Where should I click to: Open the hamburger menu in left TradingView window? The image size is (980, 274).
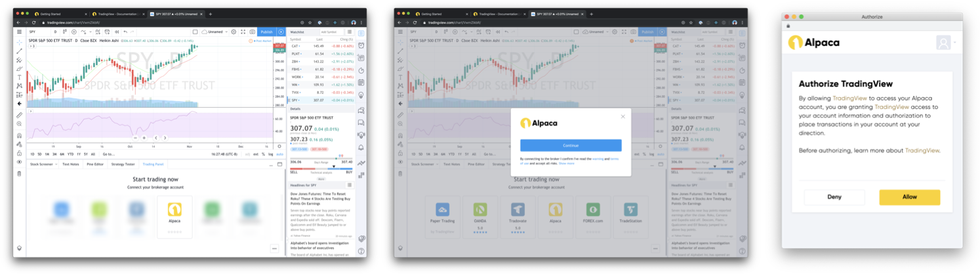tap(19, 32)
